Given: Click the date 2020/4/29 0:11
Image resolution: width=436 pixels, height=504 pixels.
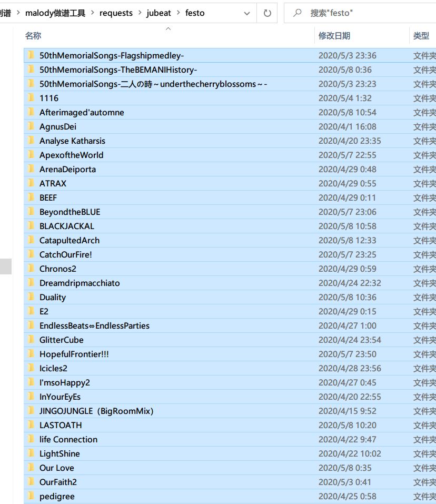Looking at the screenshot, I should coord(348,197).
